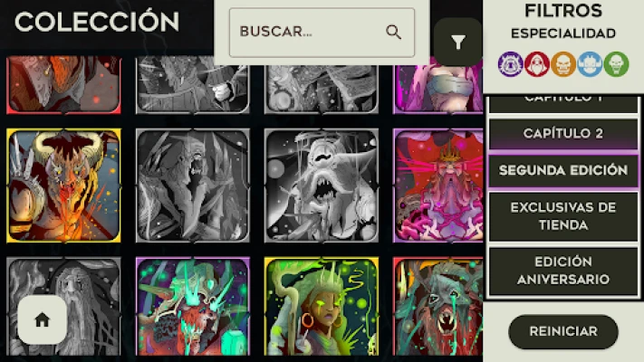Image resolution: width=644 pixels, height=362 pixels.
Task: Select the purple specialty filter icon
Action: tap(510, 64)
